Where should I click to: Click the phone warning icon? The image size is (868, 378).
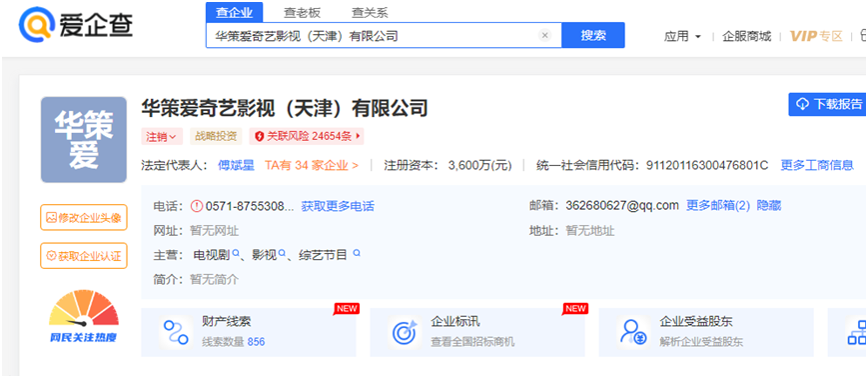pos(197,206)
